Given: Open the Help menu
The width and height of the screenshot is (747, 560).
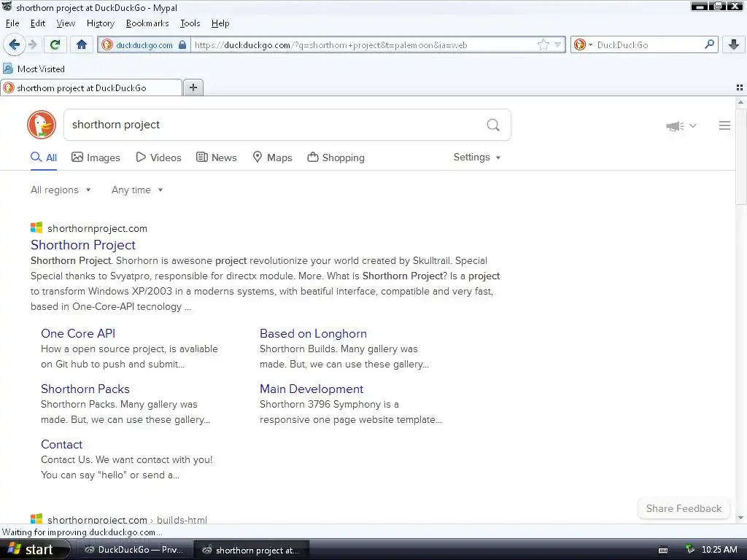Looking at the screenshot, I should (220, 23).
